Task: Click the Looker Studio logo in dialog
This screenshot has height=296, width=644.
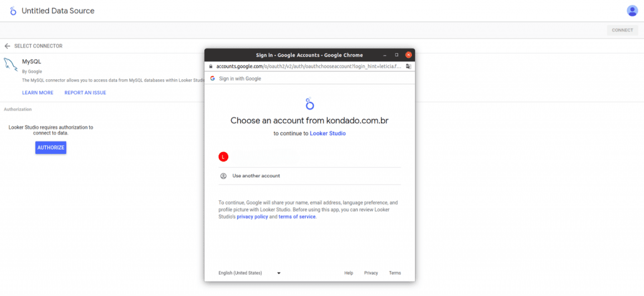Action: tap(309, 104)
